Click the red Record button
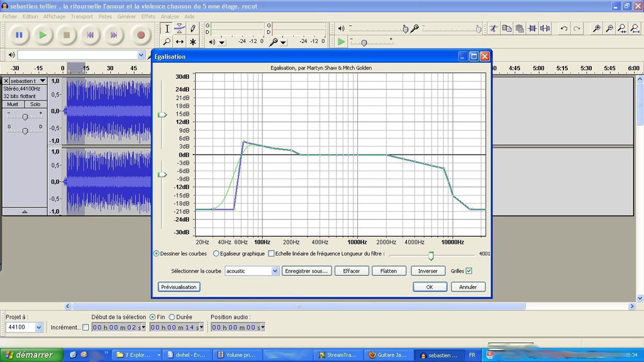 click(x=141, y=35)
